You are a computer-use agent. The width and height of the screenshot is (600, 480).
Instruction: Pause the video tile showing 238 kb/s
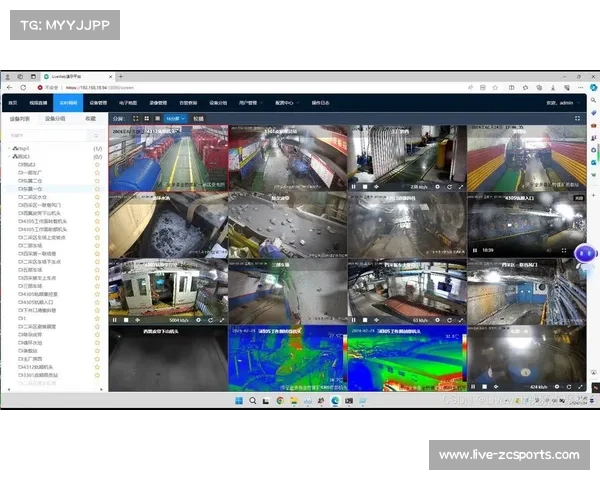(x=354, y=187)
